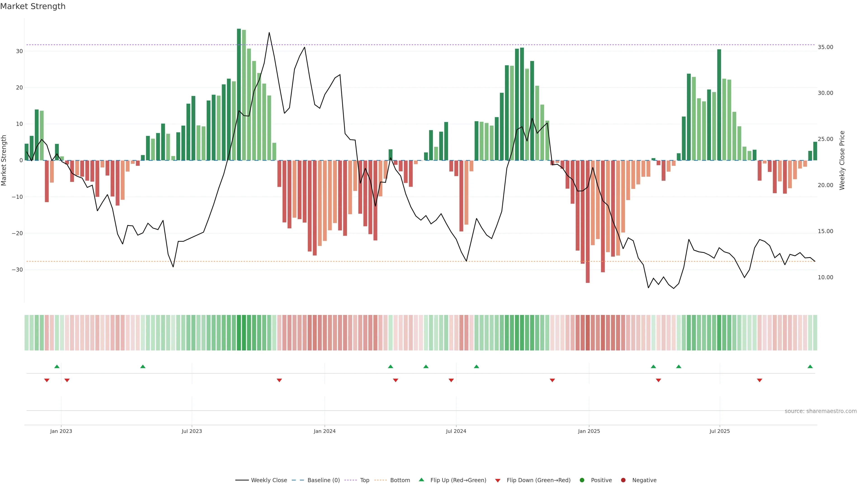Image resolution: width=868 pixels, height=488 pixels.
Task: Click the source: sharemaestro.com text
Action: pyautogui.click(x=821, y=411)
